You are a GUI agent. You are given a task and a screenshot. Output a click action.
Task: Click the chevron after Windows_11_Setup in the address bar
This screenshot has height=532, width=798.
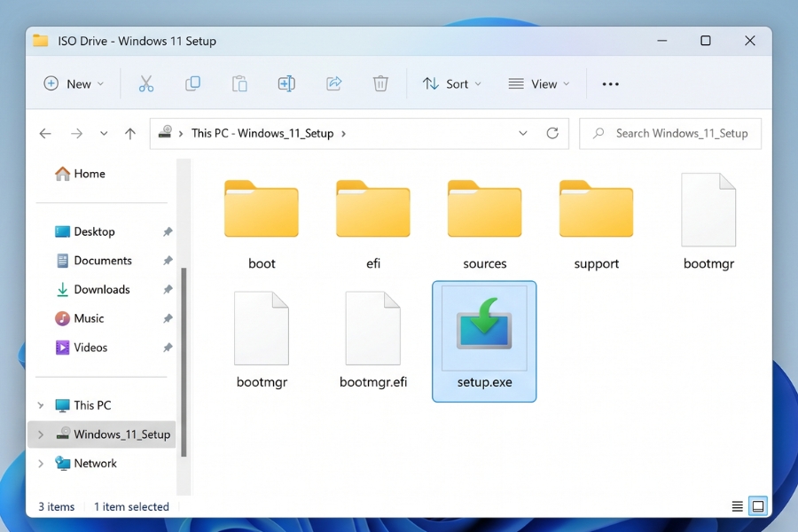344,133
